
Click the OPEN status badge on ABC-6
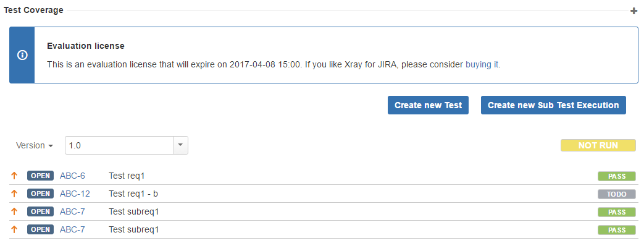(x=40, y=176)
